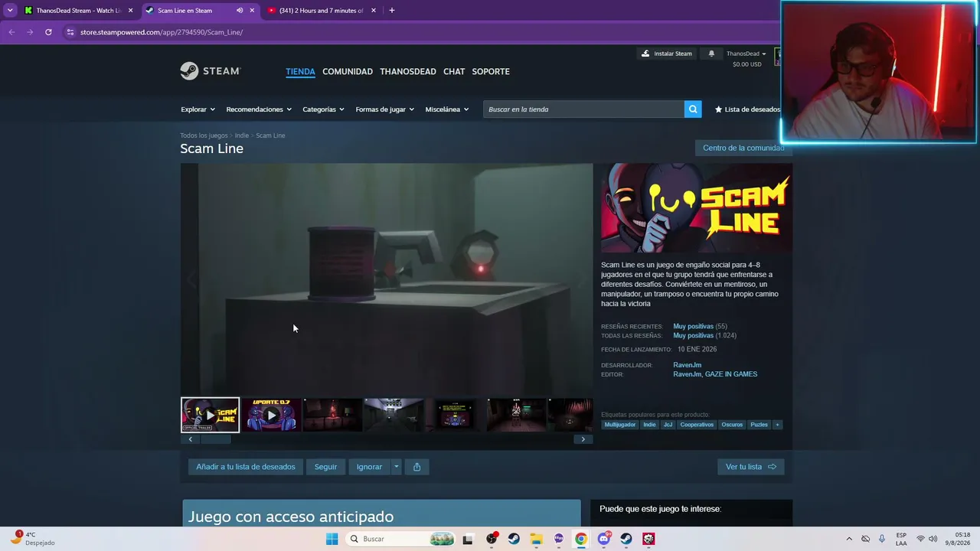Click the browser address bar
This screenshot has width=980, height=551.
tap(421, 32)
